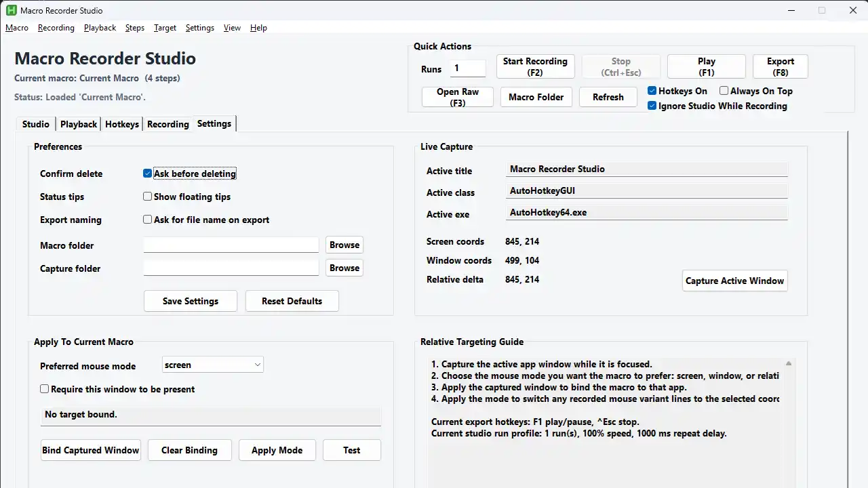868x488 pixels.
Task: Click the Refresh button
Action: pos(608,97)
